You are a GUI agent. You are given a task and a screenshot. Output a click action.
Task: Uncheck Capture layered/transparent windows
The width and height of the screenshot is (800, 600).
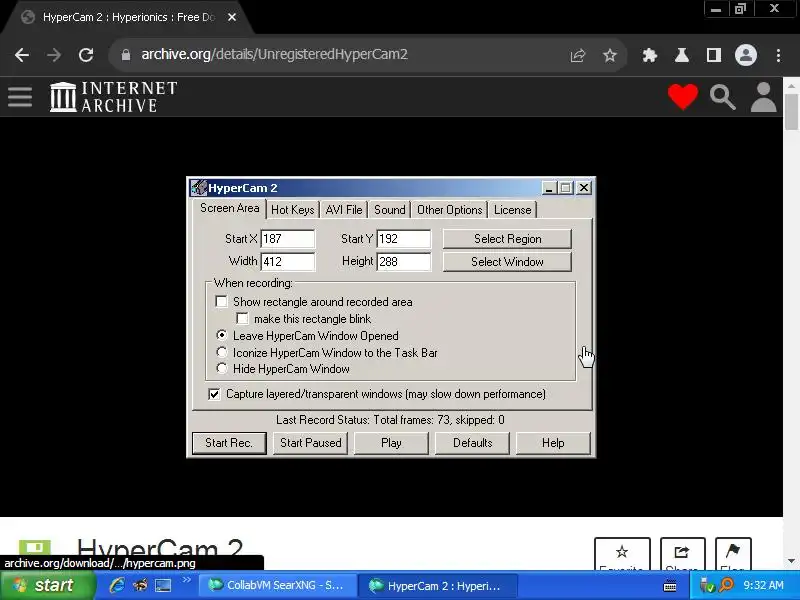point(214,394)
